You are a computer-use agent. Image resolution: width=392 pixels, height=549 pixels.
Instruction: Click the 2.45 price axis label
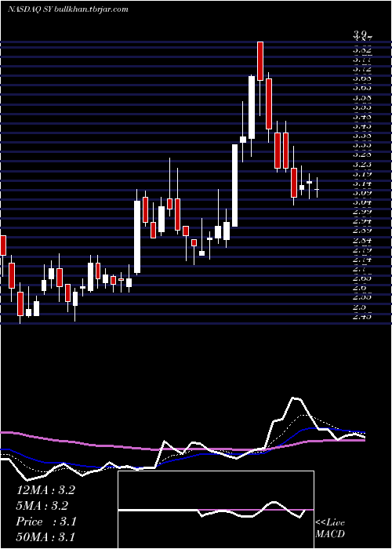pos(362,317)
